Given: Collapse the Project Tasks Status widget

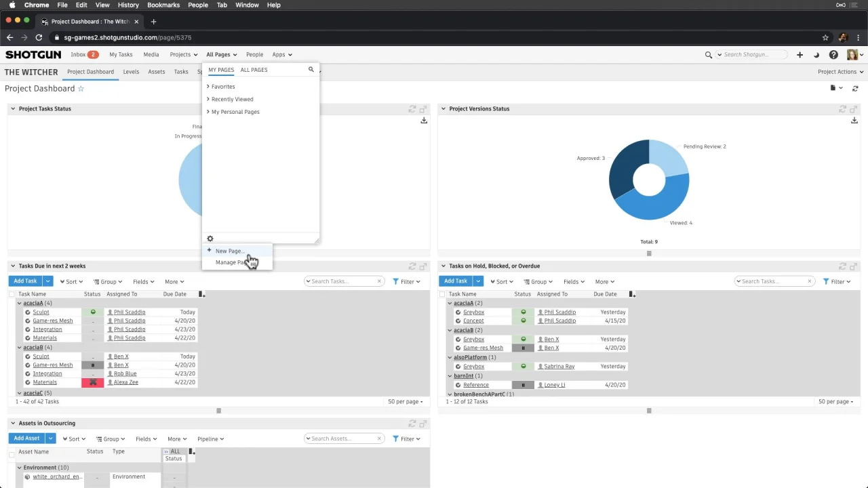Looking at the screenshot, I should tap(13, 108).
